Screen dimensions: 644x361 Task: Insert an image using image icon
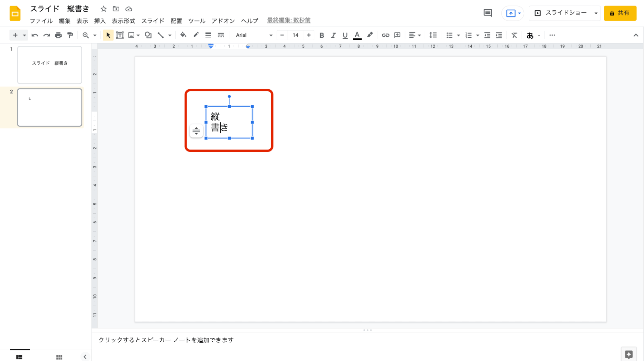[x=131, y=35]
